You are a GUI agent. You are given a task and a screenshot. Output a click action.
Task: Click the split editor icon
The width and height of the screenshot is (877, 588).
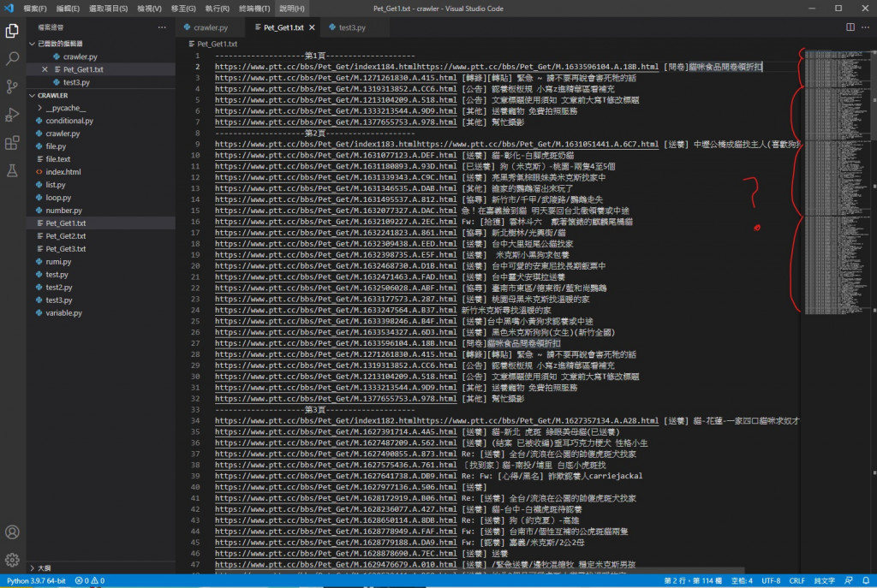point(850,27)
